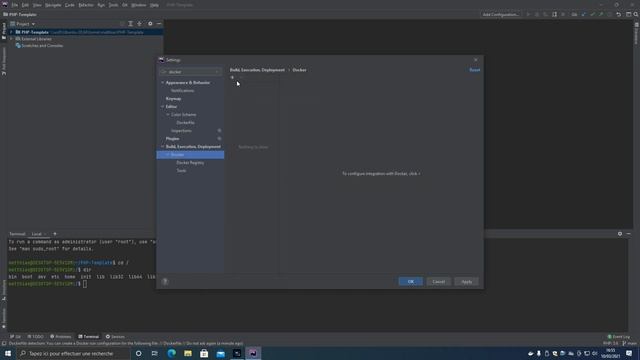Open Settings help question mark
The width and height of the screenshot is (640, 360).
click(165, 282)
